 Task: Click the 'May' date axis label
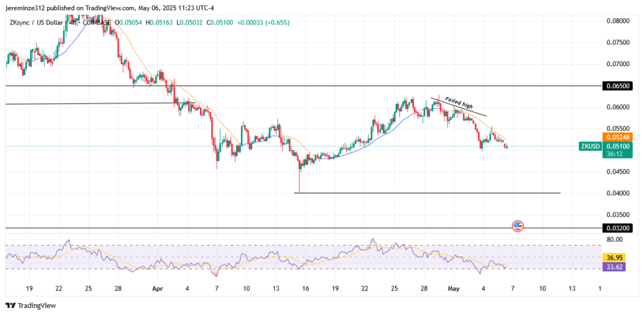pos(453,289)
